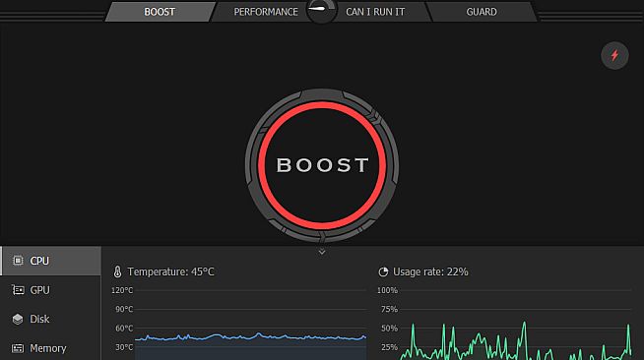Switch to the GUARD tab
644x360 pixels.
[x=482, y=12]
